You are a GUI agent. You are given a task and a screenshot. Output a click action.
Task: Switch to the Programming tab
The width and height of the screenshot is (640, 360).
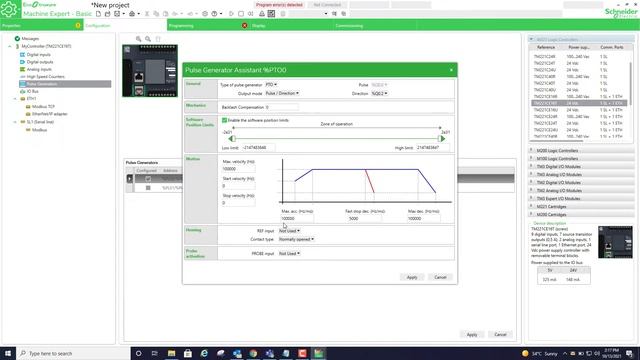[x=209, y=25]
